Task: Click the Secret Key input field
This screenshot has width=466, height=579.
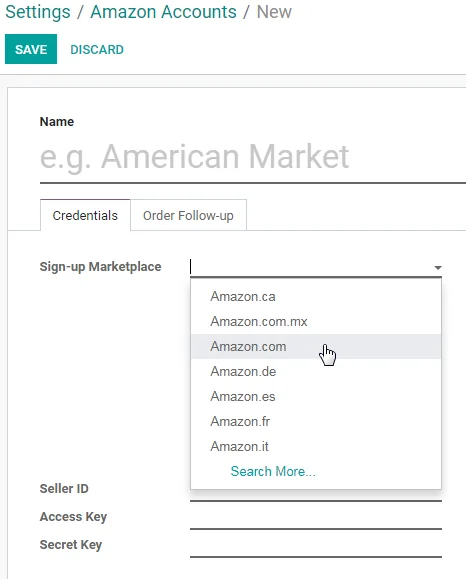Action: pos(316,545)
